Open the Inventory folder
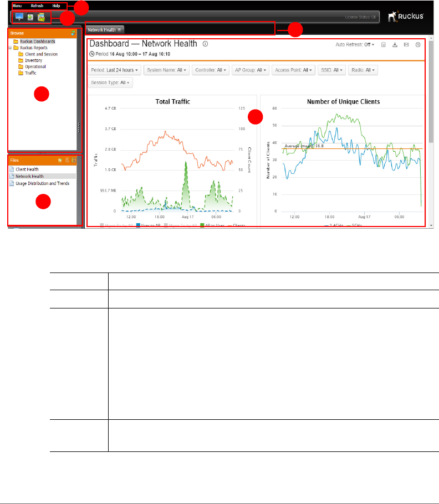This screenshot has height=504, width=439. [x=33, y=60]
